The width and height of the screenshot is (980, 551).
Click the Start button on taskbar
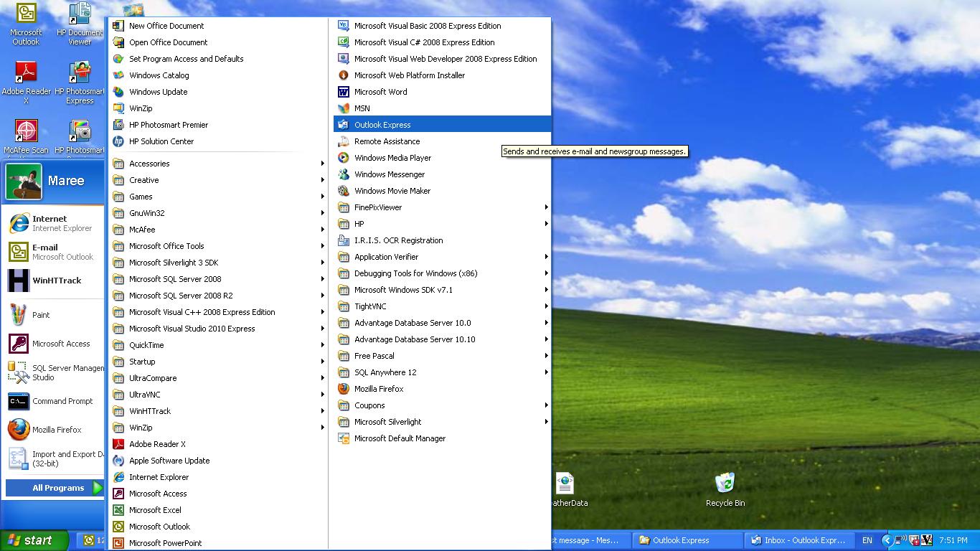[x=35, y=540]
